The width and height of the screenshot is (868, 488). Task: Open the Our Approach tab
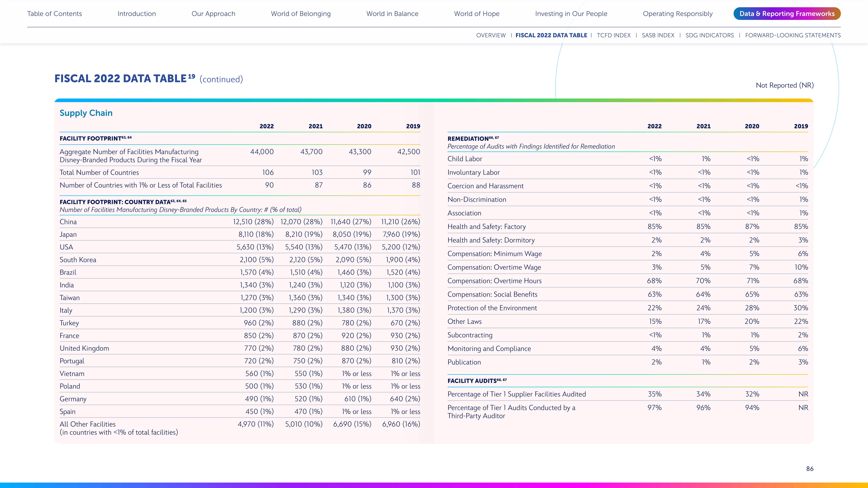[213, 14]
